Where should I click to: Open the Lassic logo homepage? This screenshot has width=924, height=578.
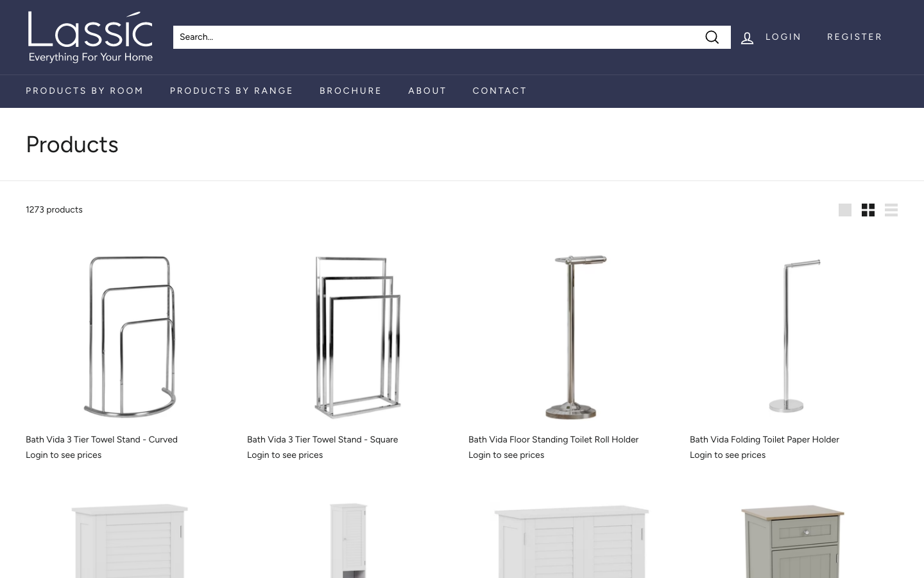click(x=90, y=37)
